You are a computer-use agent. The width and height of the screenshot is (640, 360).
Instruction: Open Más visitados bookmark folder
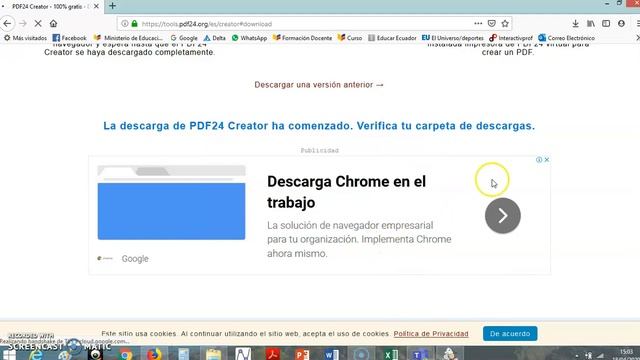[25, 38]
